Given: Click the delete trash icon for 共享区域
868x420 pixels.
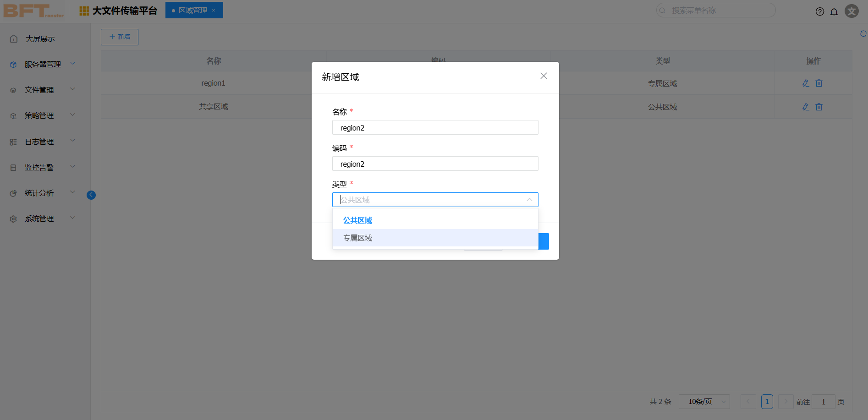Looking at the screenshot, I should pyautogui.click(x=819, y=106).
